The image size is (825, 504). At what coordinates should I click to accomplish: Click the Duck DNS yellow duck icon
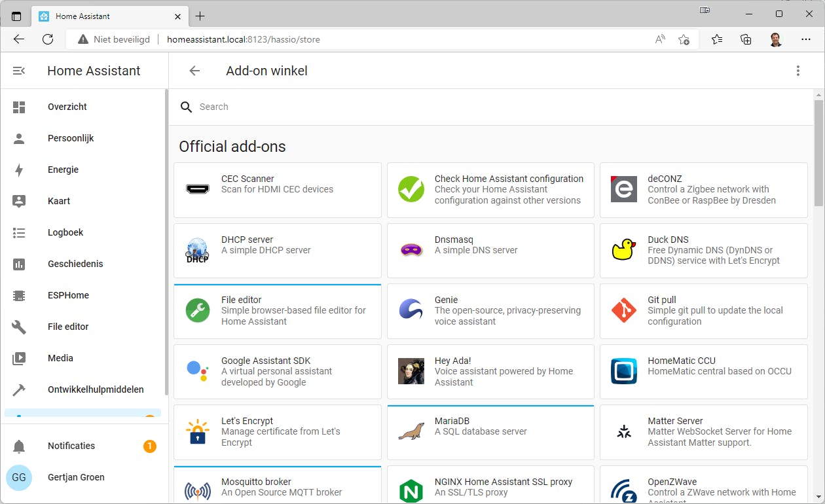coord(624,250)
